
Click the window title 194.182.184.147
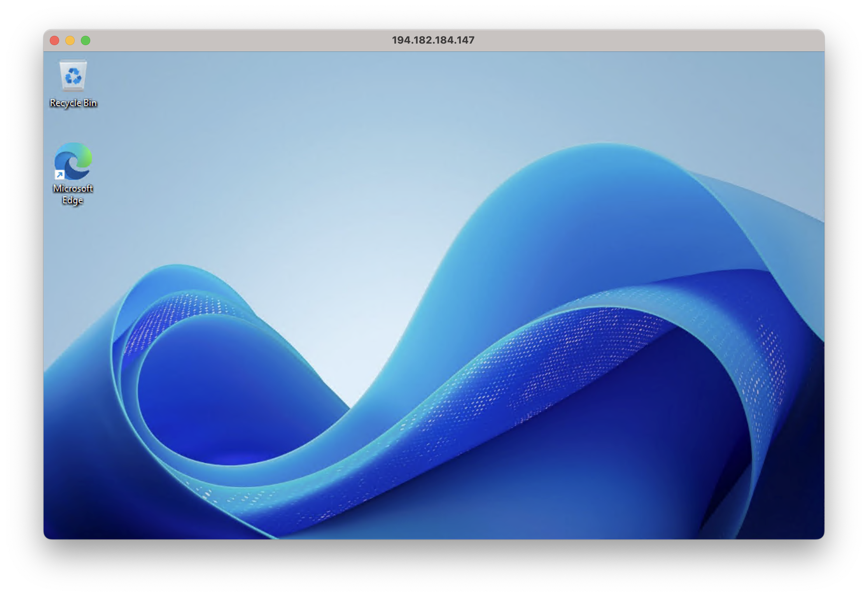433,40
